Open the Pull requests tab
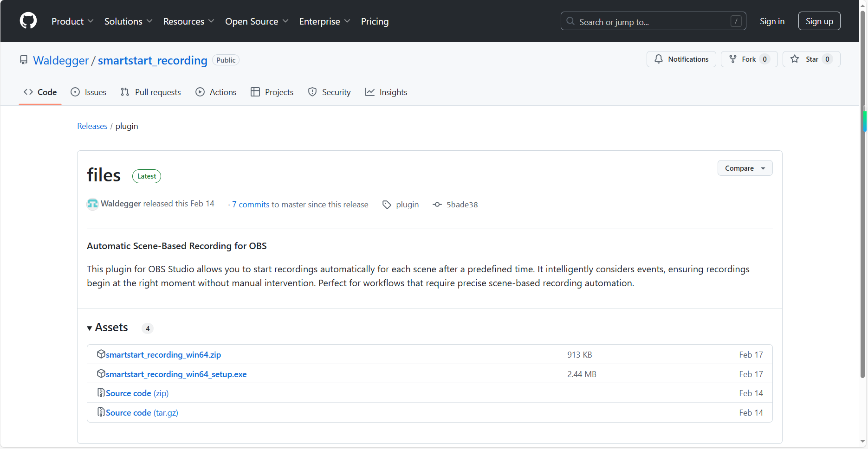This screenshot has height=449, width=868. [151, 92]
